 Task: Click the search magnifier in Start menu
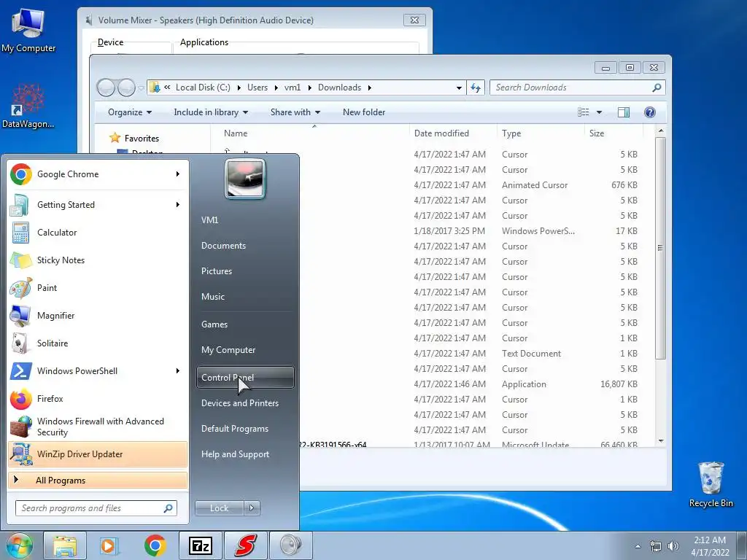click(x=169, y=508)
